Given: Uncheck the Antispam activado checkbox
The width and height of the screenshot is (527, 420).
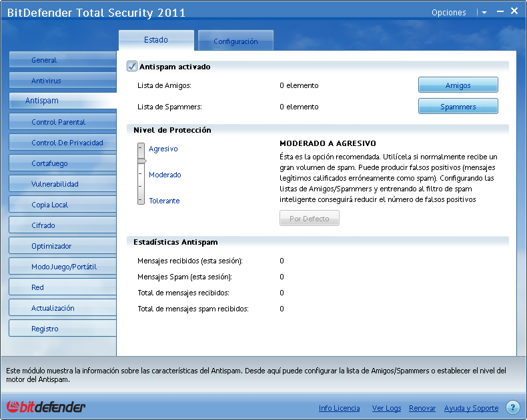Looking at the screenshot, I should tap(132, 67).
